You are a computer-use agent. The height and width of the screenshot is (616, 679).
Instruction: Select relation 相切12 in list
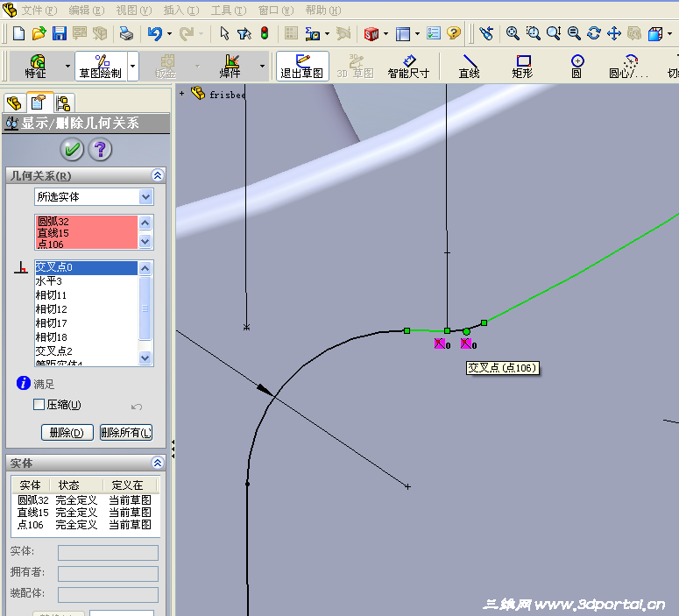(x=87, y=309)
